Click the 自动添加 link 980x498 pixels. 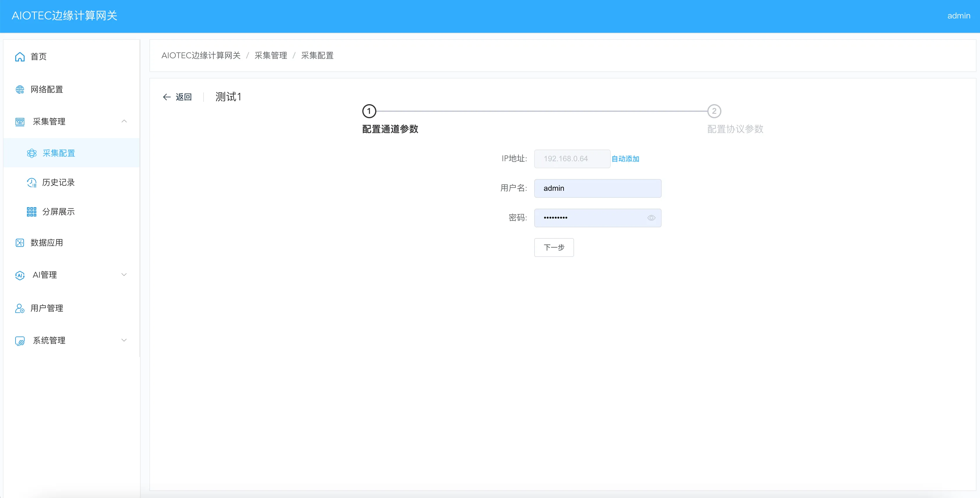coord(625,159)
